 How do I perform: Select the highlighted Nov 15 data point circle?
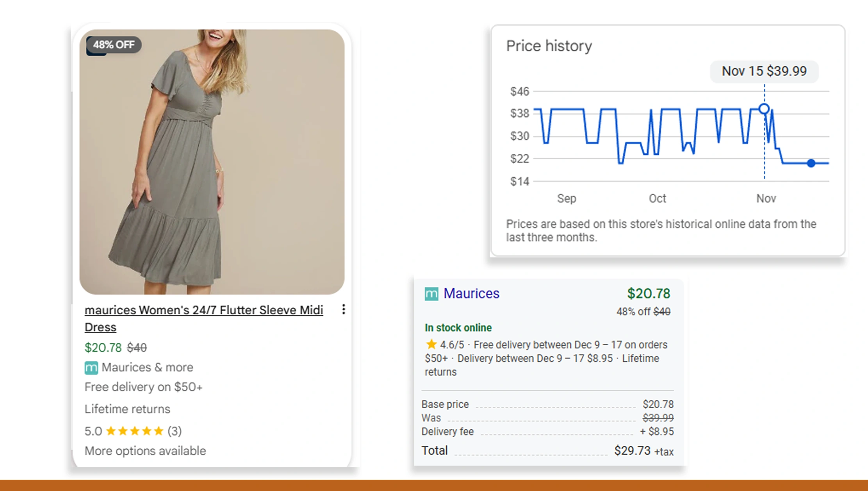763,108
